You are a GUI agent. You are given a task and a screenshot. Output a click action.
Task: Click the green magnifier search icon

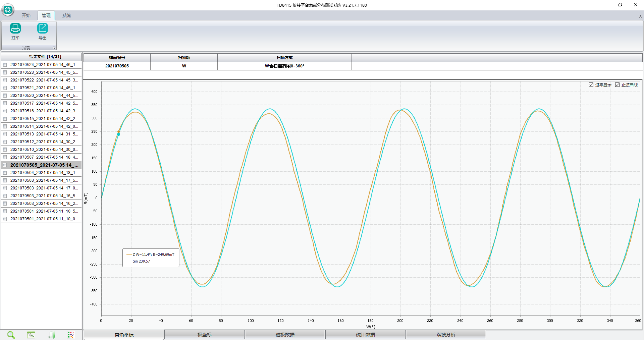click(x=11, y=335)
